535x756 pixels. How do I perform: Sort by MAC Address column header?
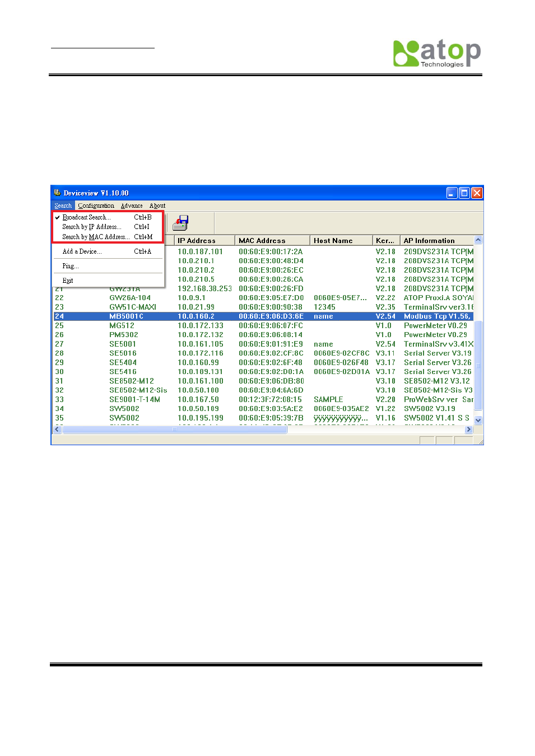(272, 240)
